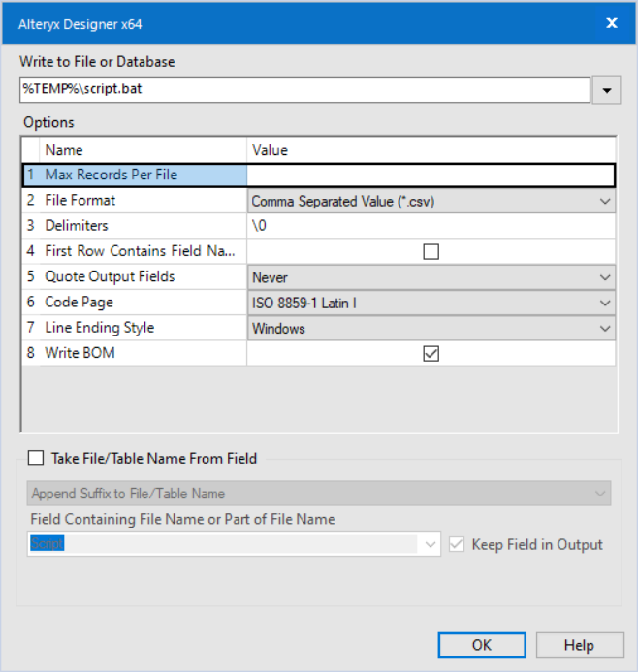
Task: Open the Quote Output Fields dropdown
Action: point(431,277)
